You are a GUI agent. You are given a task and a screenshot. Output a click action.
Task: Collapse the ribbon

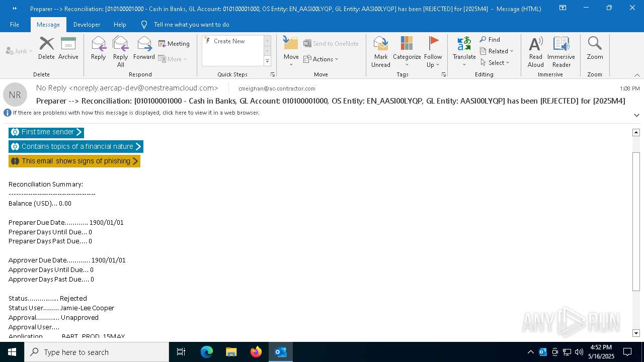(637, 75)
